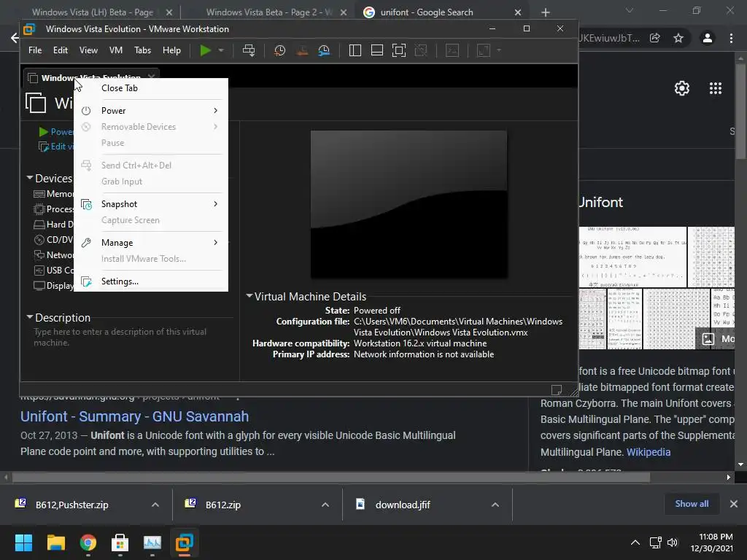Choose Close Tab from the context menu
Image resolution: width=747 pixels, height=560 pixels.
point(151,88)
